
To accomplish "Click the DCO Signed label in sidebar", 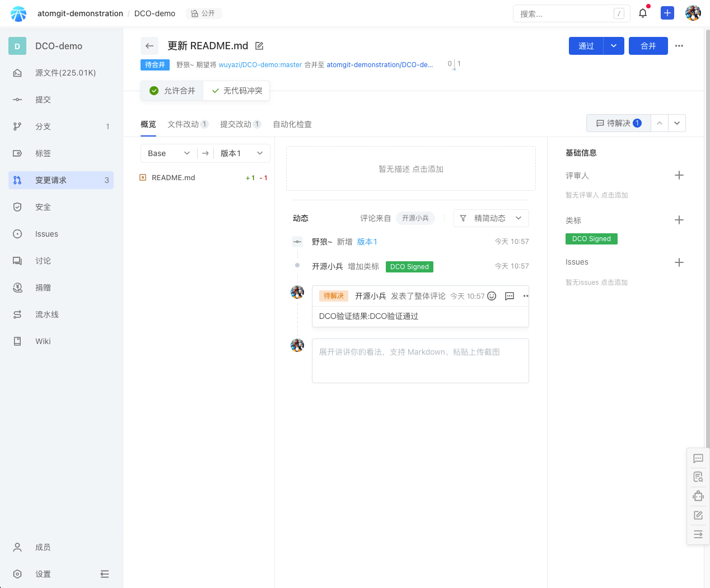I will pyautogui.click(x=591, y=239).
